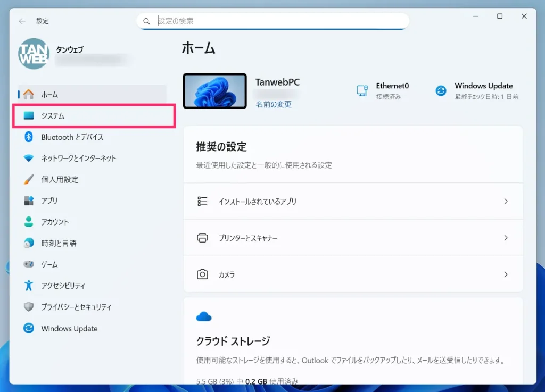Click the 推奨の設定 heading

[x=221, y=147]
